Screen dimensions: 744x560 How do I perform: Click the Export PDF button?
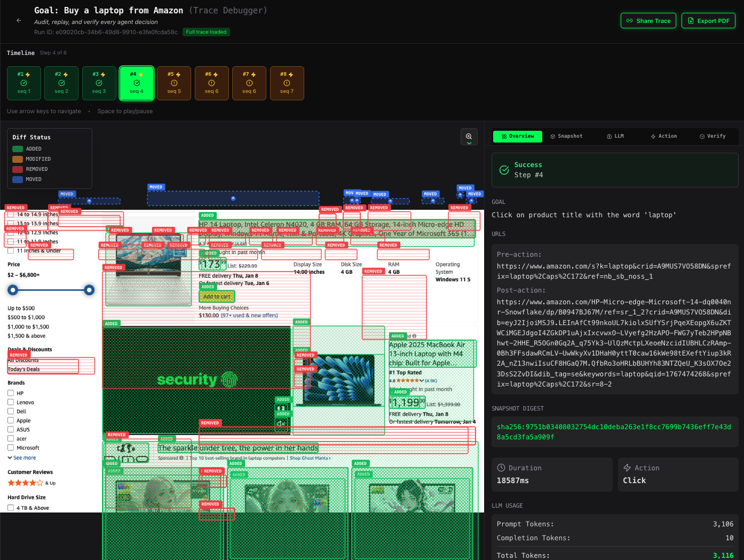click(x=708, y=21)
